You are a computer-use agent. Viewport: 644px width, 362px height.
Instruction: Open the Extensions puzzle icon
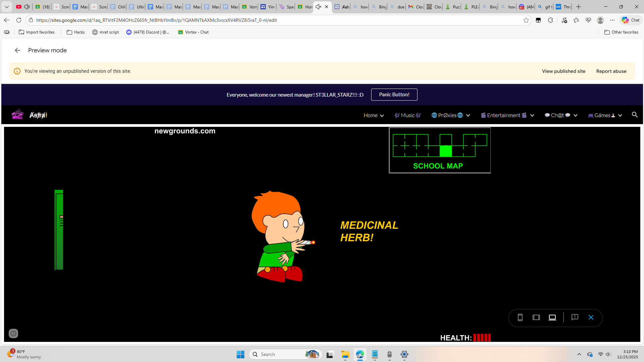click(550, 20)
